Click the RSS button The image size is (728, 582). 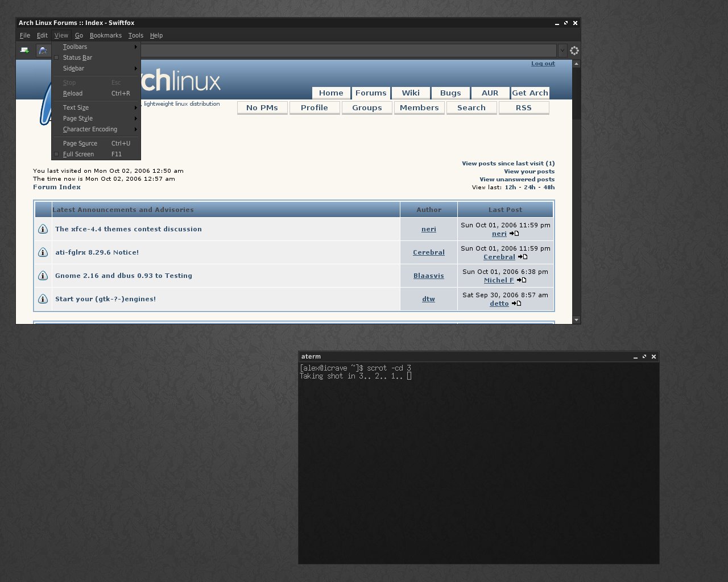[524, 107]
